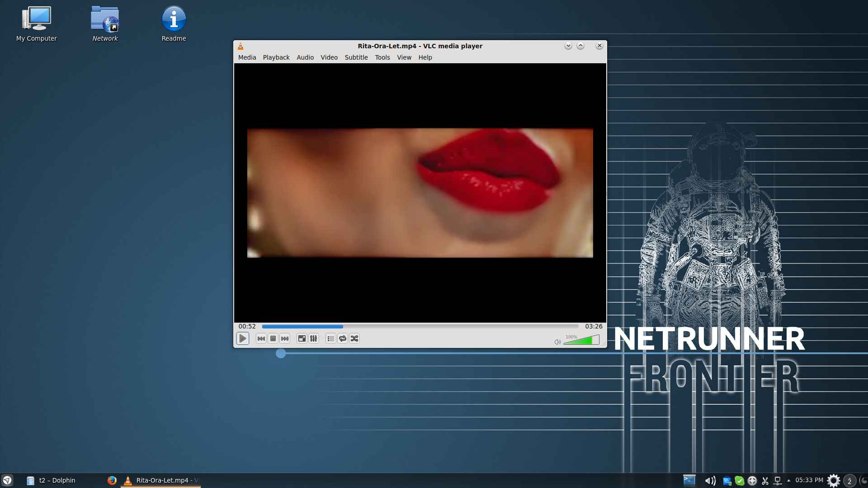The width and height of the screenshot is (868, 488).
Task: Click the software updater tray icon
Action: 727,481
